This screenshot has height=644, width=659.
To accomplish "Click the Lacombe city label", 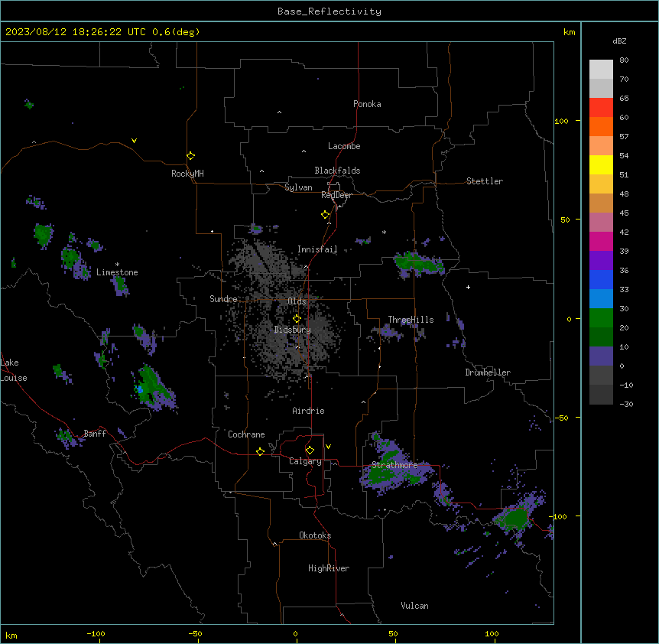I will pos(344,146).
